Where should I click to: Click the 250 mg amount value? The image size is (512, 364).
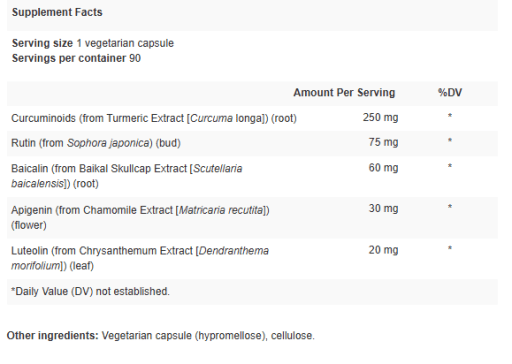[x=380, y=117]
